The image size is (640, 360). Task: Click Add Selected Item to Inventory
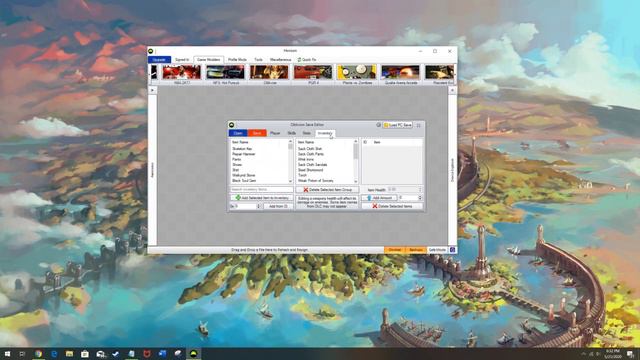click(261, 198)
